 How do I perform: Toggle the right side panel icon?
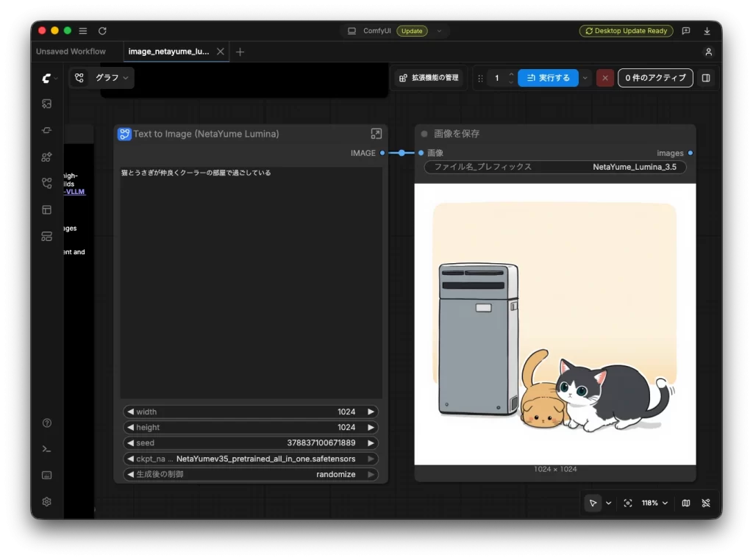706,78
